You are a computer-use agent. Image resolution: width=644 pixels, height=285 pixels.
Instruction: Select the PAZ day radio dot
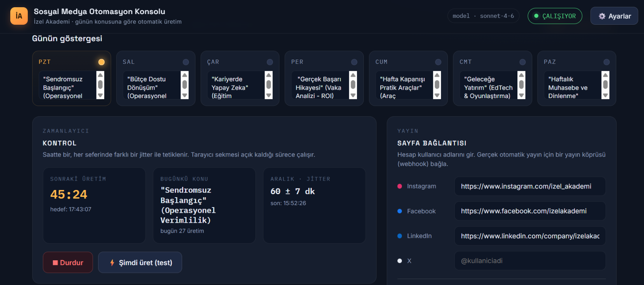606,62
